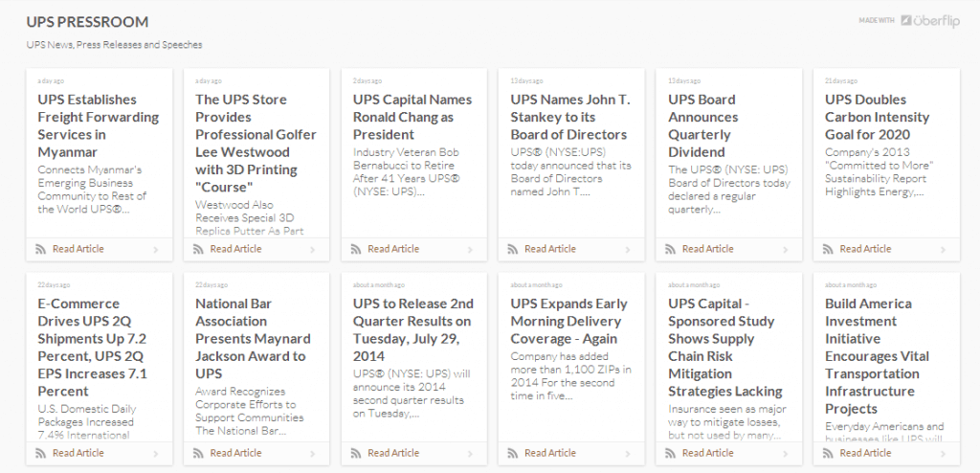Click RSS icon on Ronald Chang card
This screenshot has width=980, height=473.
click(x=355, y=249)
